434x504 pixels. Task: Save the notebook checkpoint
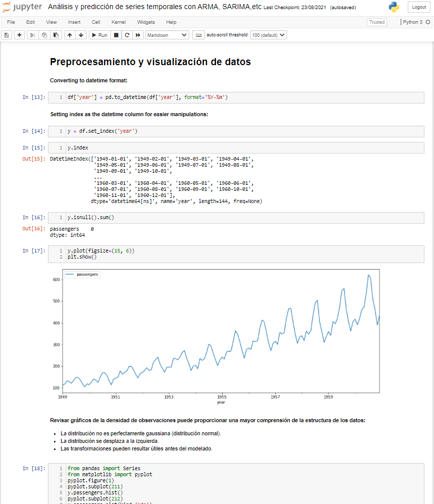pyautogui.click(x=6, y=35)
